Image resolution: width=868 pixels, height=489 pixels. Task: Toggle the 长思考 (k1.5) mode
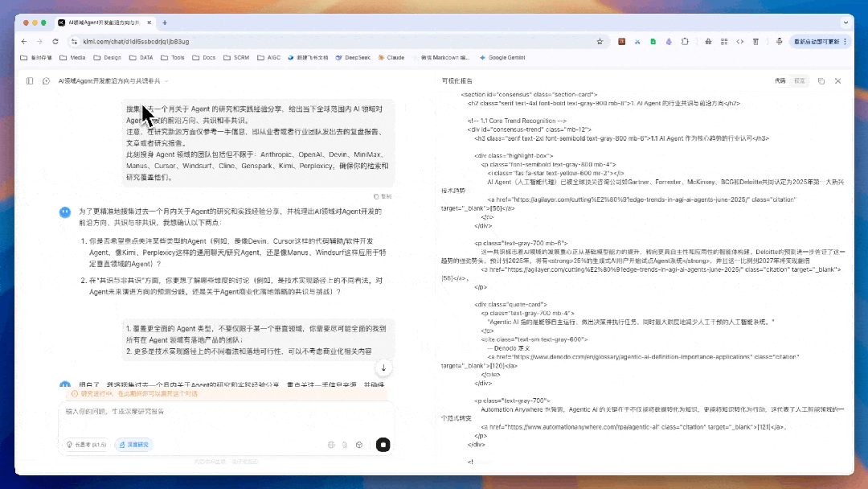86,445
